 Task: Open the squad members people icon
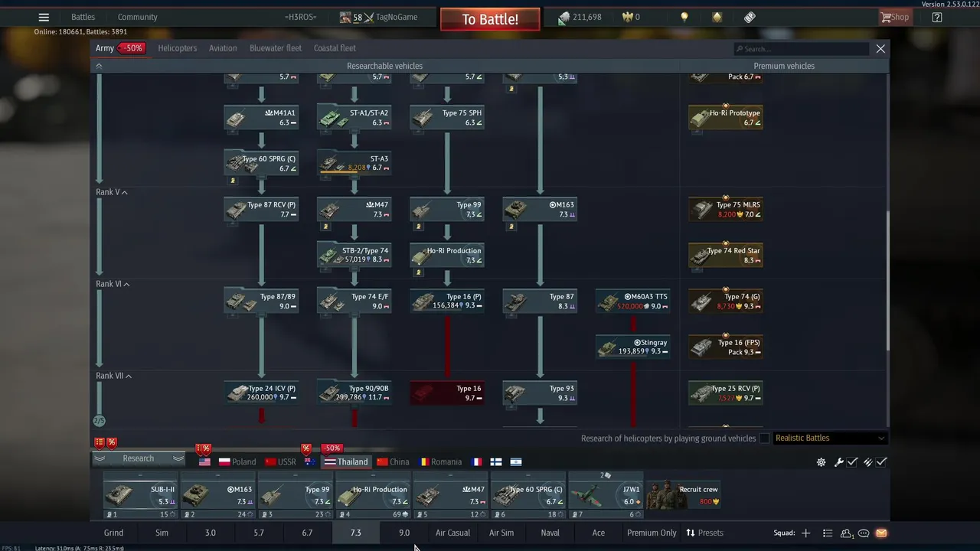[846, 533]
